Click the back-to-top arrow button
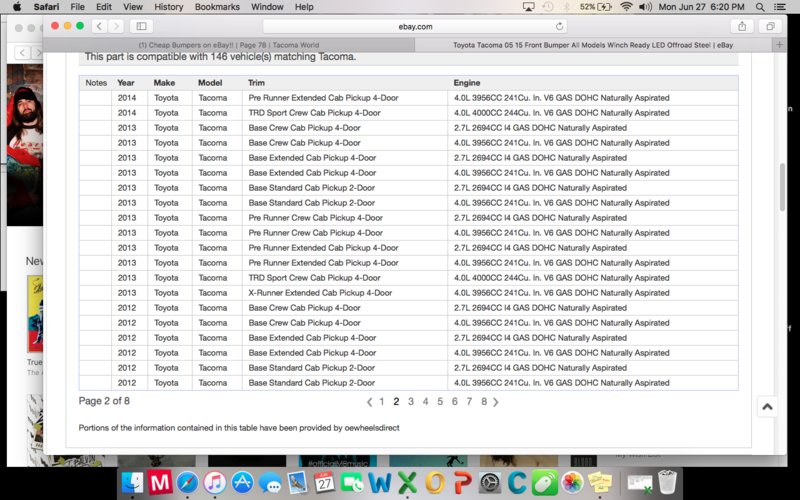 767,407
